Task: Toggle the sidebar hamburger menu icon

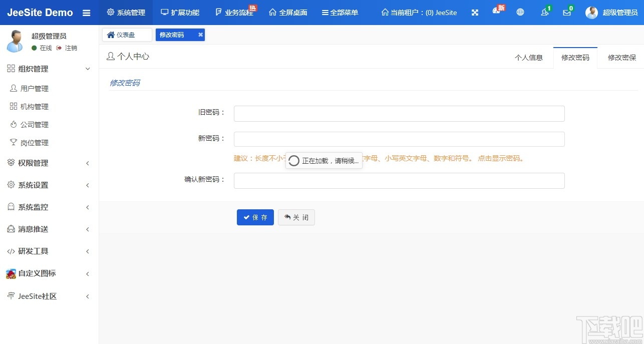Action: pos(86,13)
